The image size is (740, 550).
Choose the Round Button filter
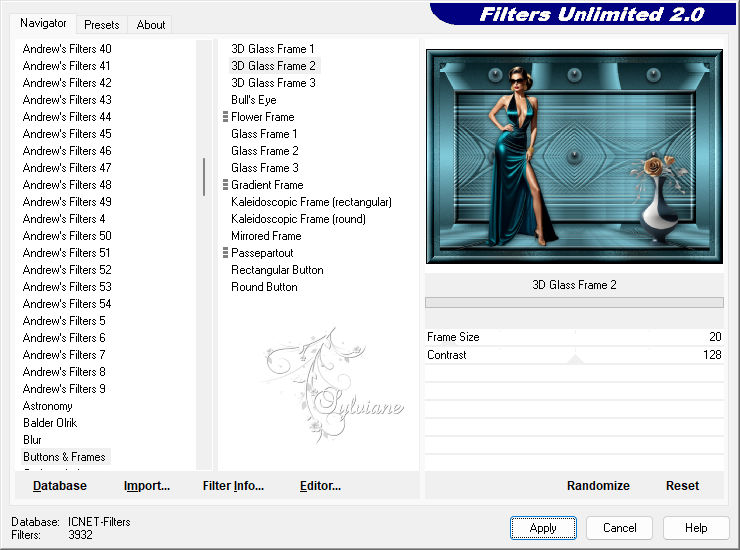(264, 287)
